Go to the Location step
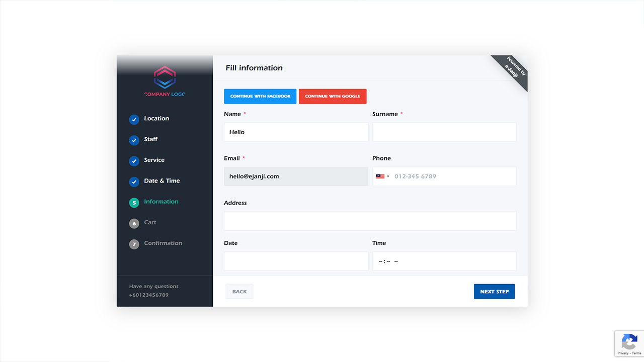 pyautogui.click(x=156, y=119)
